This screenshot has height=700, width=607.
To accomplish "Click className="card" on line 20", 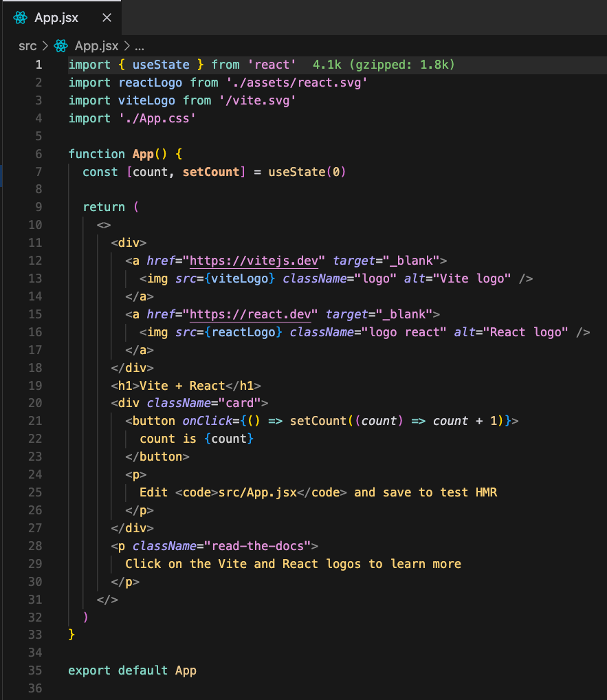I will click(204, 403).
